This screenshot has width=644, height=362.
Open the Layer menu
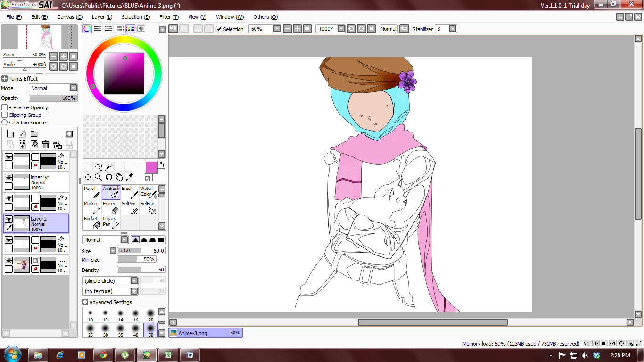pyautogui.click(x=102, y=17)
